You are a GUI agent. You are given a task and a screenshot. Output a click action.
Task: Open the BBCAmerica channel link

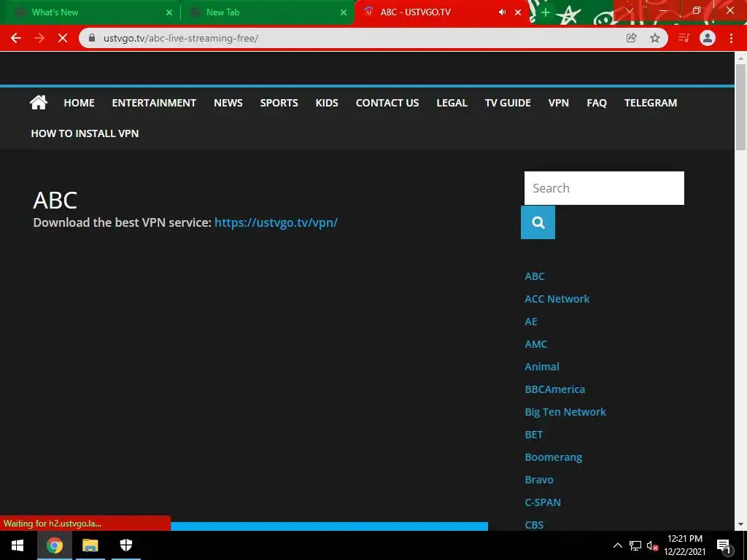(555, 389)
